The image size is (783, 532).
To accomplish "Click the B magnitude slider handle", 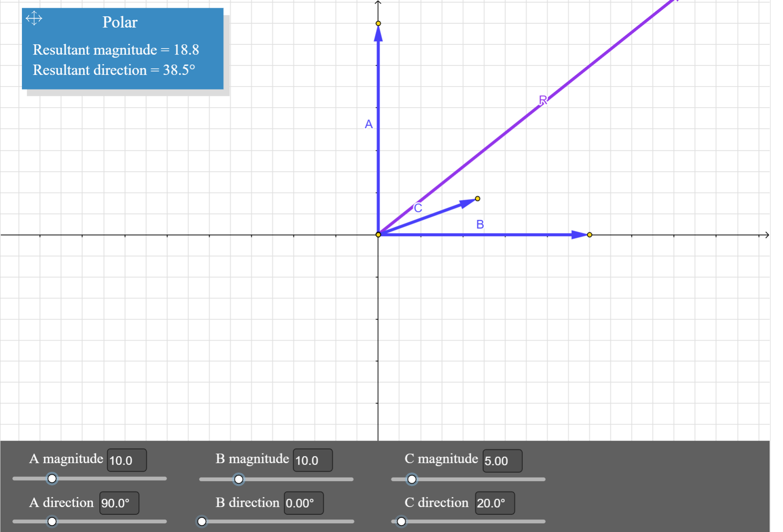I will coord(239,479).
